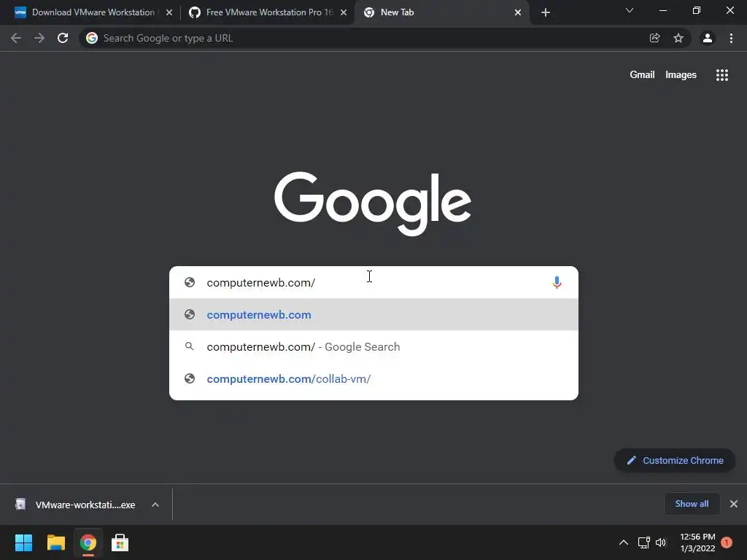Switch to Download VMware Workstation tab
The image size is (747, 560).
[93, 12]
